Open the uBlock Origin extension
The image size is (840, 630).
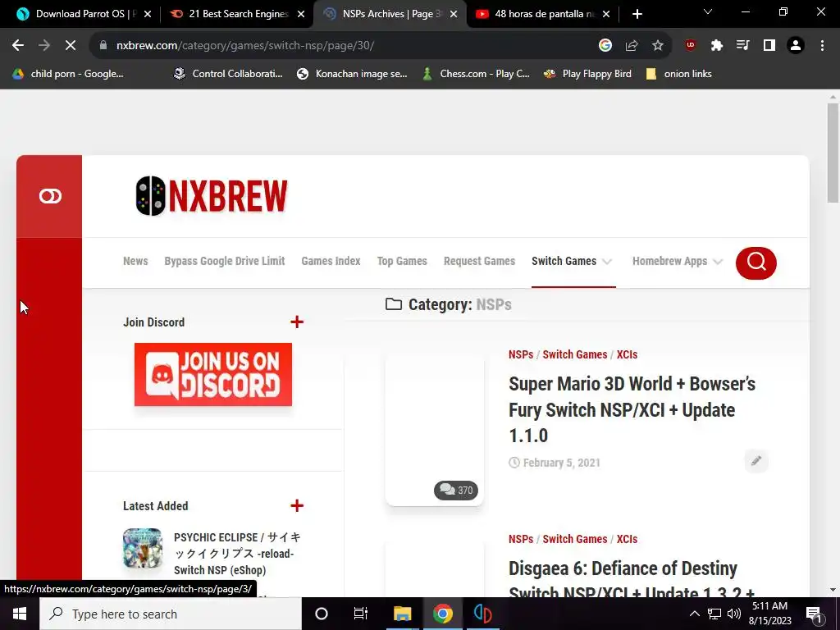[691, 46]
